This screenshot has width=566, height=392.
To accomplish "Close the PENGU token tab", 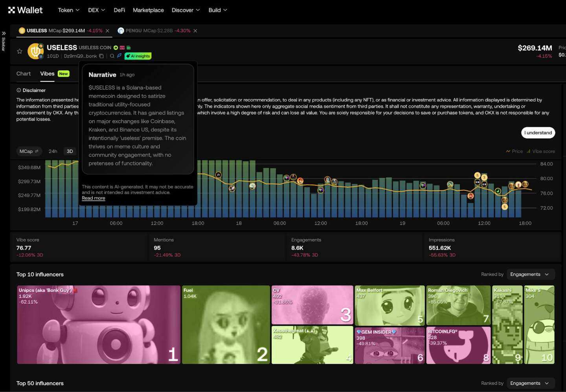I will pos(195,31).
